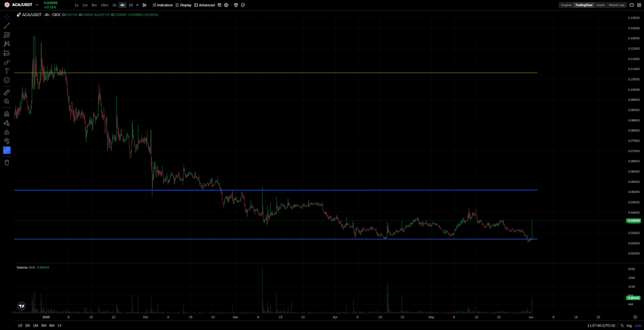This screenshot has width=644, height=330.
Task: Switch to 1h timeframe
Action: pos(114,5)
